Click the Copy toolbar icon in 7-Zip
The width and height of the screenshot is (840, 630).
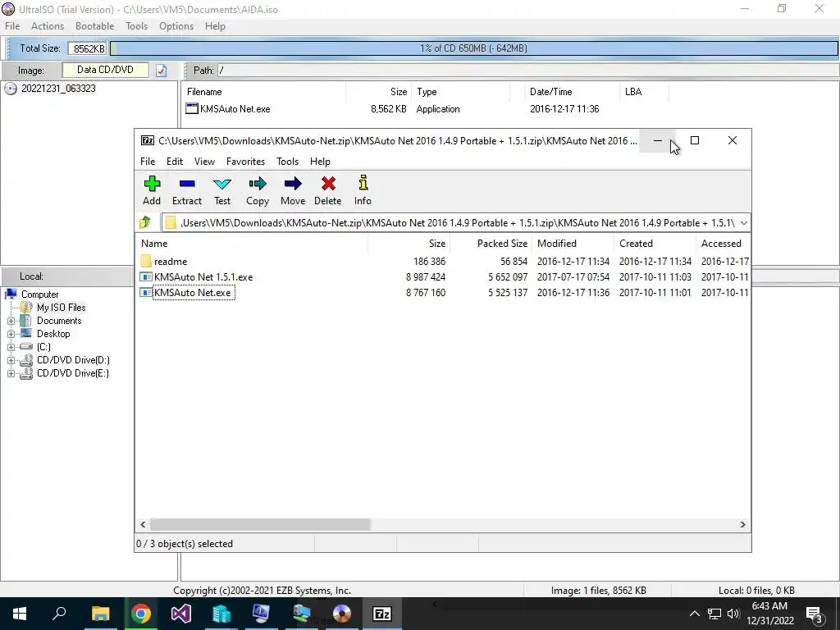point(258,184)
